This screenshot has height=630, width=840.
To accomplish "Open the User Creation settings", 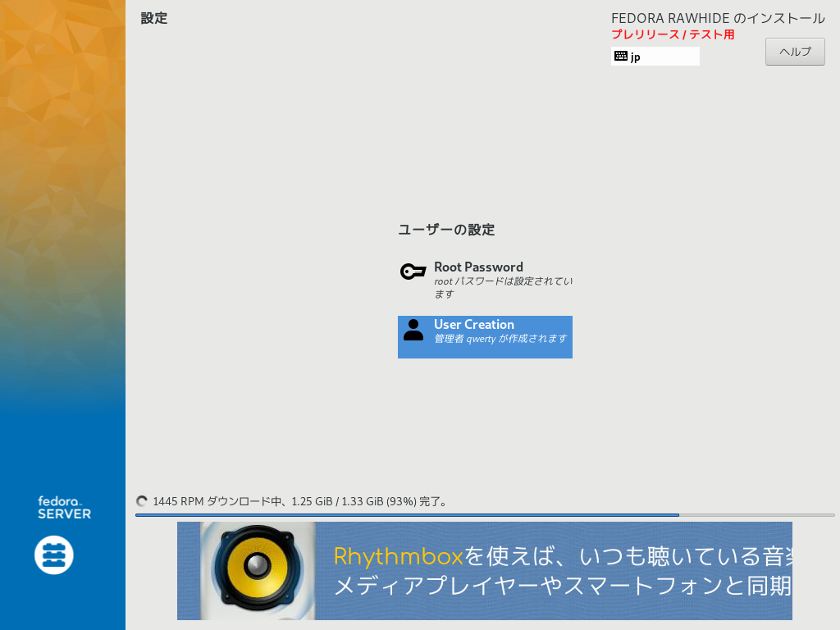I will [485, 337].
